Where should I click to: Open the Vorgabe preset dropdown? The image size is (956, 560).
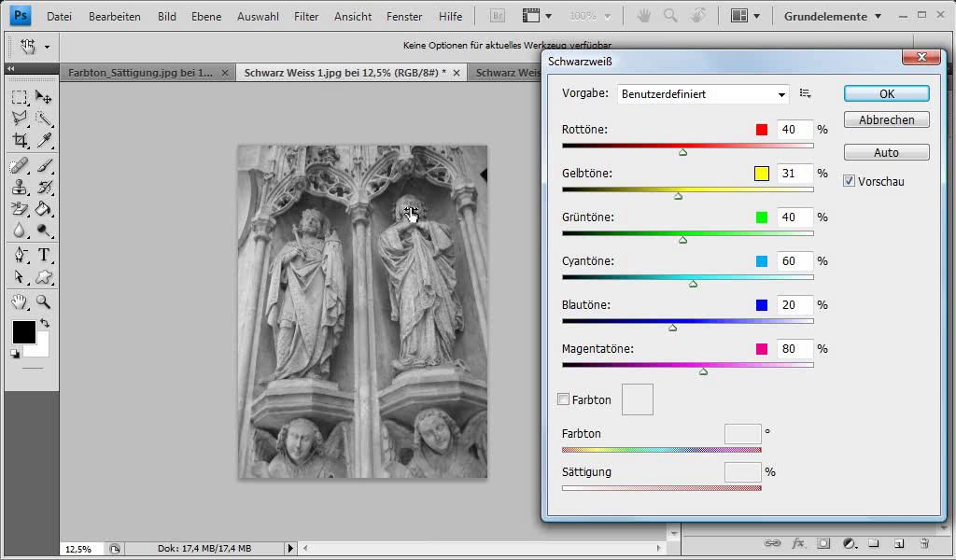pos(703,94)
